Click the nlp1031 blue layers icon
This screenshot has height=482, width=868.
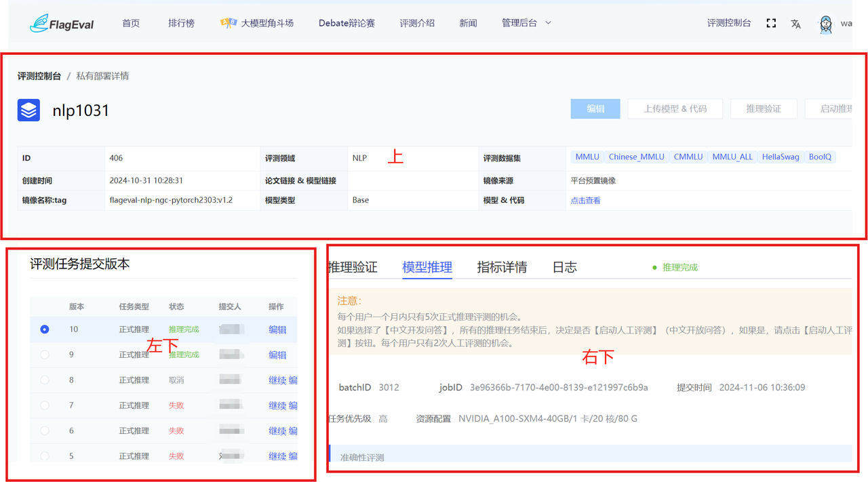(x=28, y=111)
